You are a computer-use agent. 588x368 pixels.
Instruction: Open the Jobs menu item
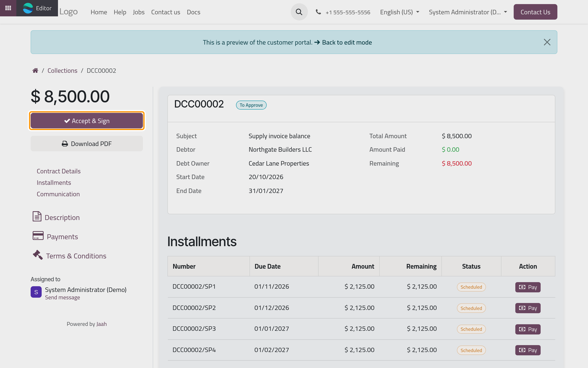[x=138, y=12]
